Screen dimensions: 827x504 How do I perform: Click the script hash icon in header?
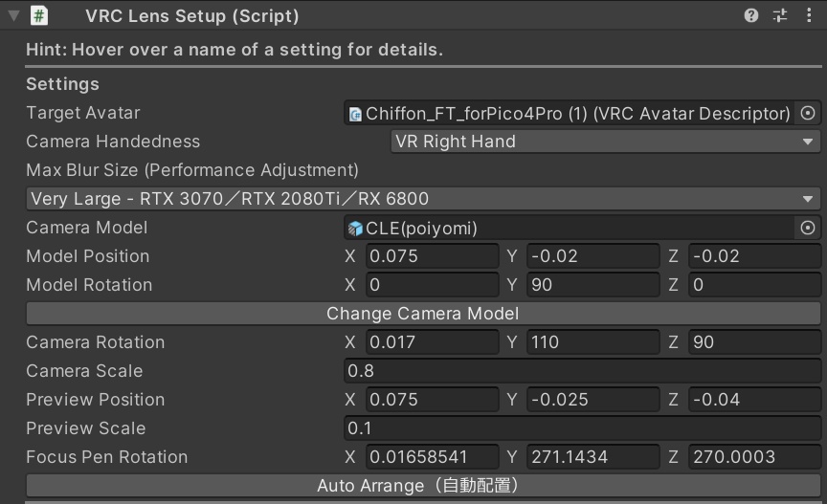click(x=39, y=15)
